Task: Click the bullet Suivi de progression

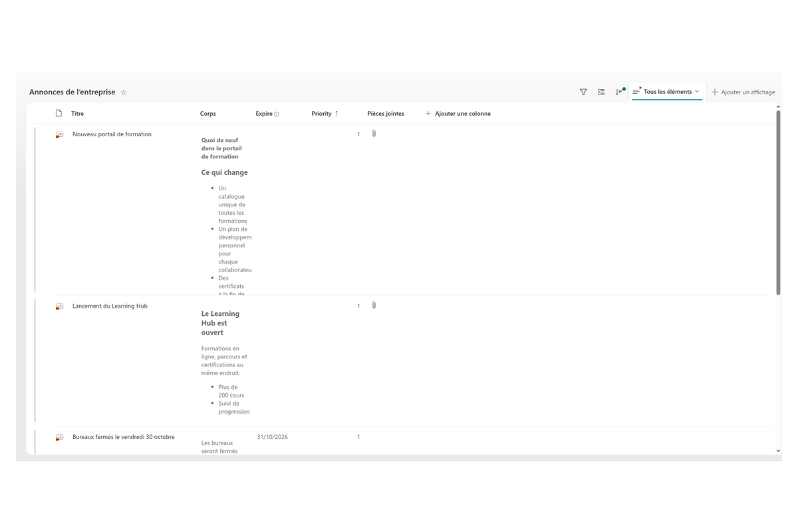Action: pyautogui.click(x=234, y=408)
